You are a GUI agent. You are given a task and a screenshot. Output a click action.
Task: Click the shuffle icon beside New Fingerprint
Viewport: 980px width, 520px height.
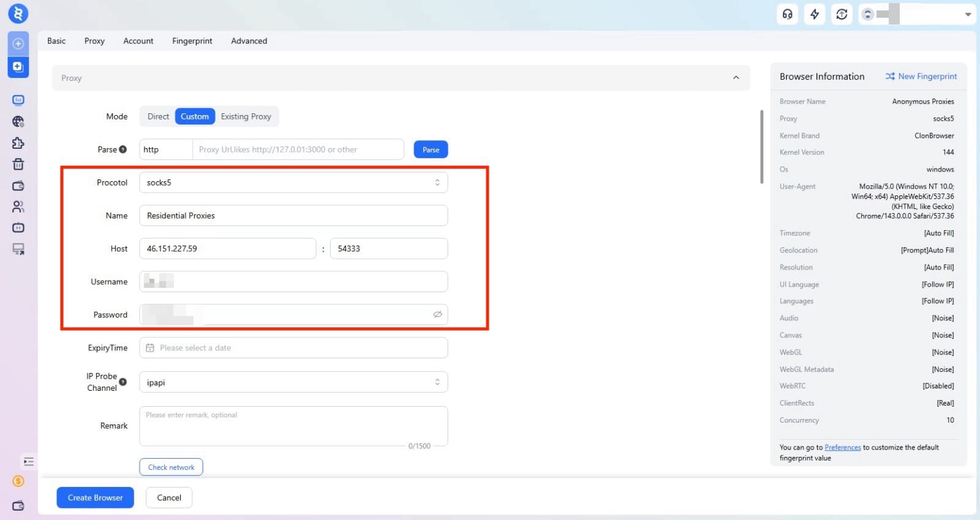pyautogui.click(x=890, y=77)
